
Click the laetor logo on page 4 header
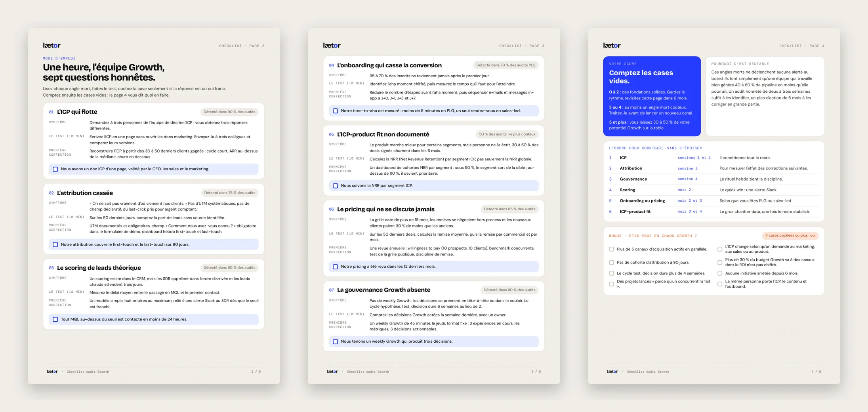coord(612,46)
